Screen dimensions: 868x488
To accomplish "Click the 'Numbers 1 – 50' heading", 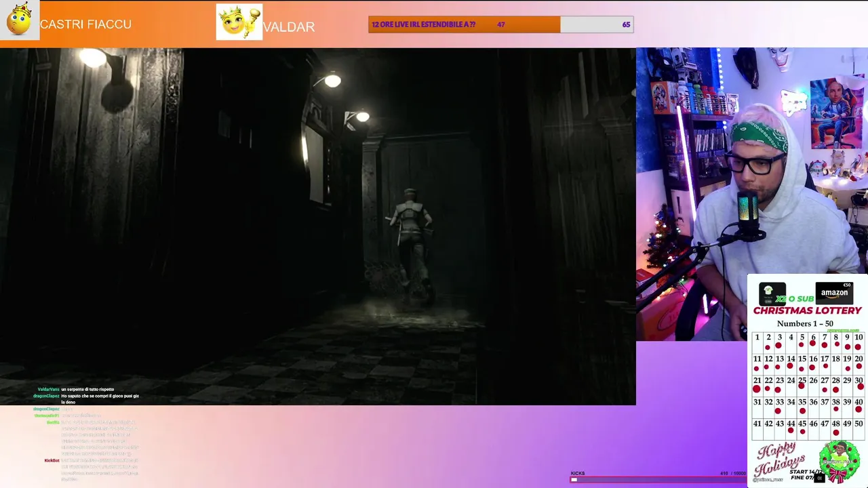I will (x=805, y=323).
